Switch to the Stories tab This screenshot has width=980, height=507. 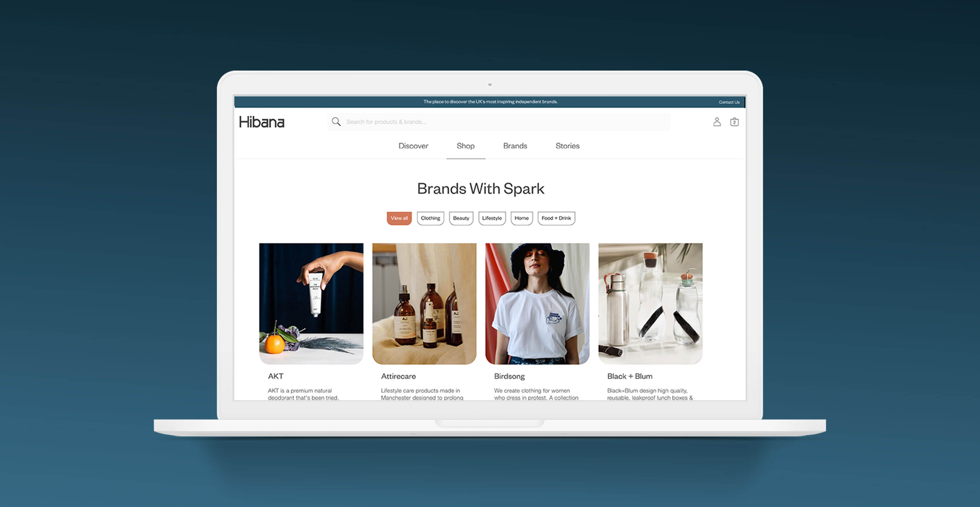tap(567, 146)
